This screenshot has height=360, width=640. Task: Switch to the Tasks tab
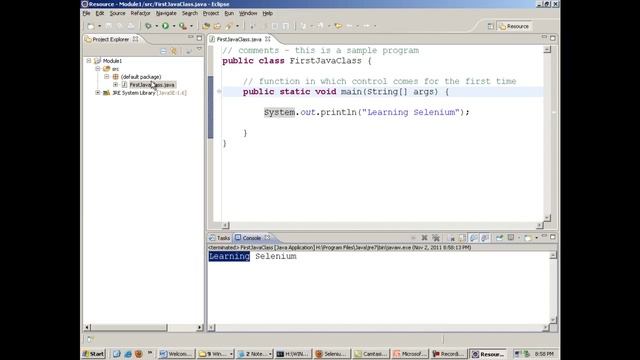tap(220, 238)
